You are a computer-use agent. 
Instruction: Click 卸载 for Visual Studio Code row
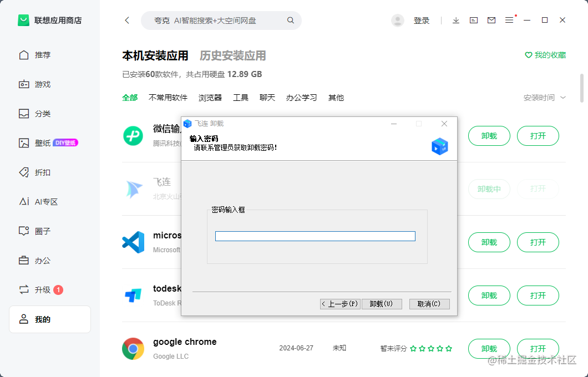click(489, 242)
